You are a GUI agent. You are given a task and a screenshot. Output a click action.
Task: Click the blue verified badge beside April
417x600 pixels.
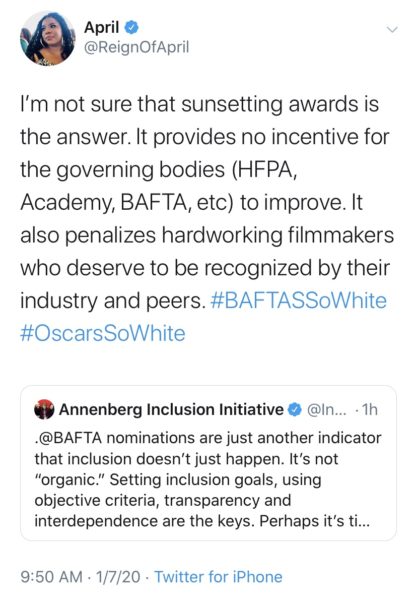pyautogui.click(x=131, y=28)
